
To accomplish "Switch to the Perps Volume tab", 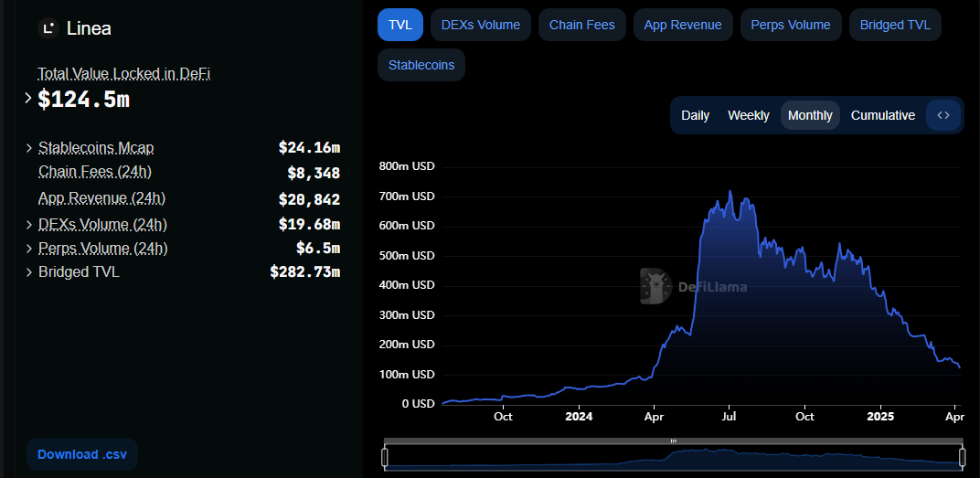I will [x=791, y=25].
